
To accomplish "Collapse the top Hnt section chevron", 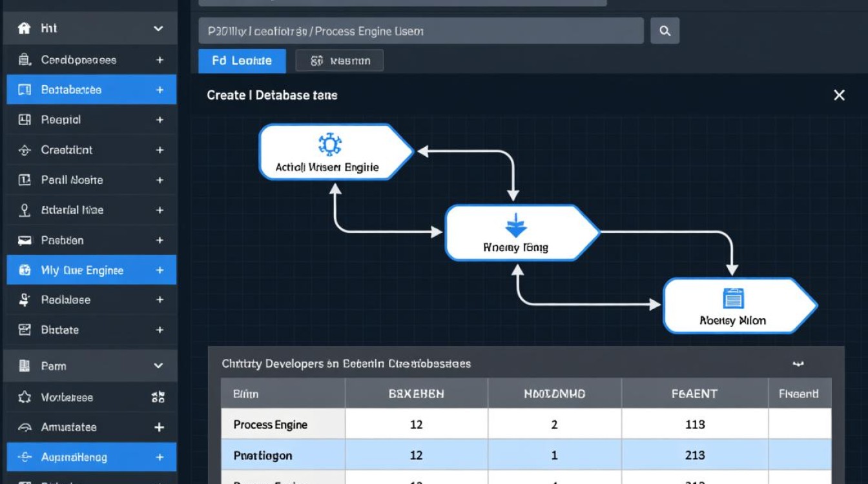I will (x=158, y=28).
